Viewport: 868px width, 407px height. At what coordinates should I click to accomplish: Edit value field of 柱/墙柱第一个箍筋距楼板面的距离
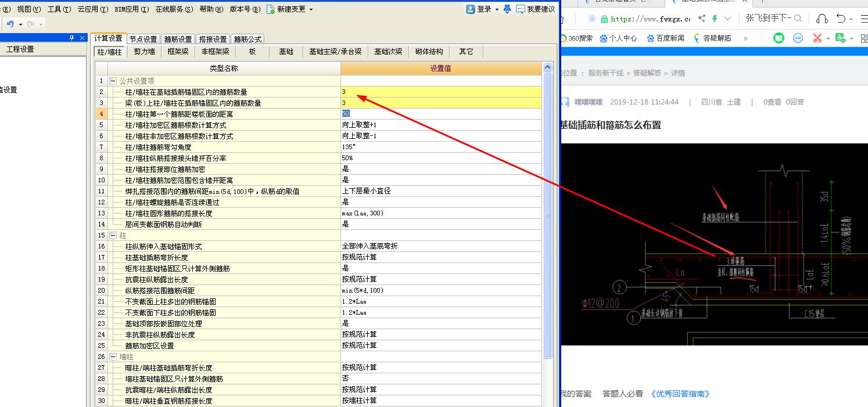click(x=441, y=114)
